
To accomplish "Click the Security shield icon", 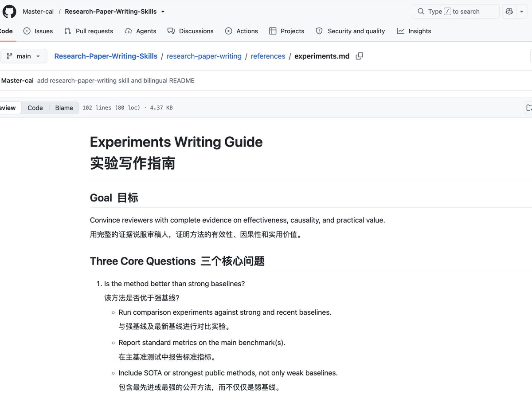I will [x=319, y=31].
